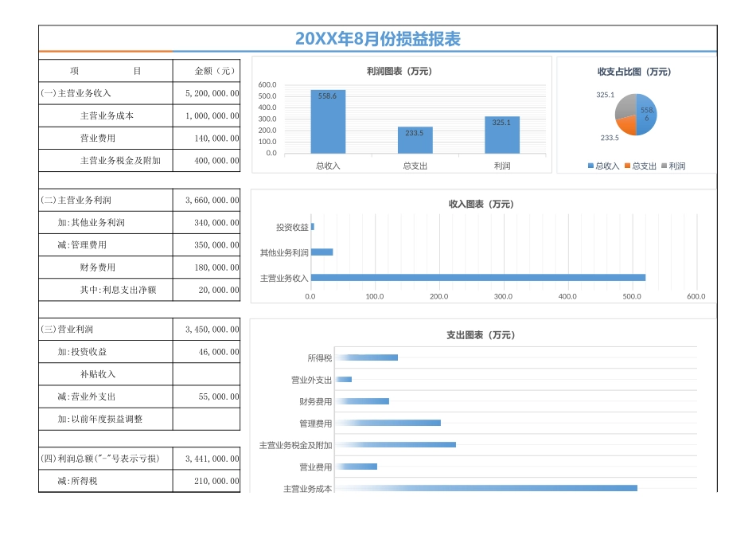756x535 pixels.
Task: Click the 46,000.00 amount cell
Action: [206, 352]
